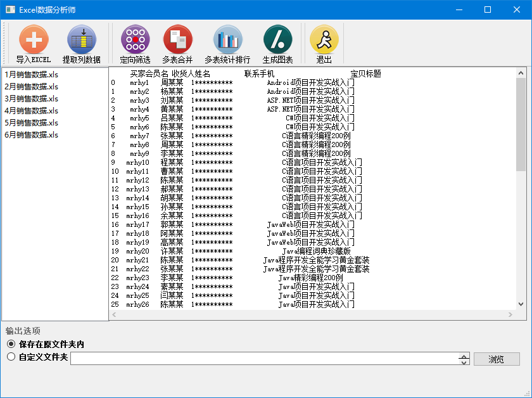This screenshot has width=532, height=398.
Task: Click the down arrow in folder path stepper
Action: click(464, 362)
